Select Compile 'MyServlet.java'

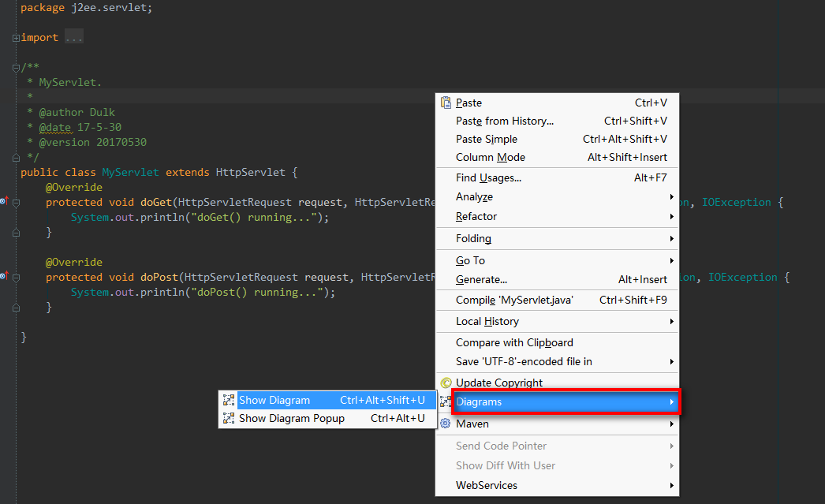[557, 300]
